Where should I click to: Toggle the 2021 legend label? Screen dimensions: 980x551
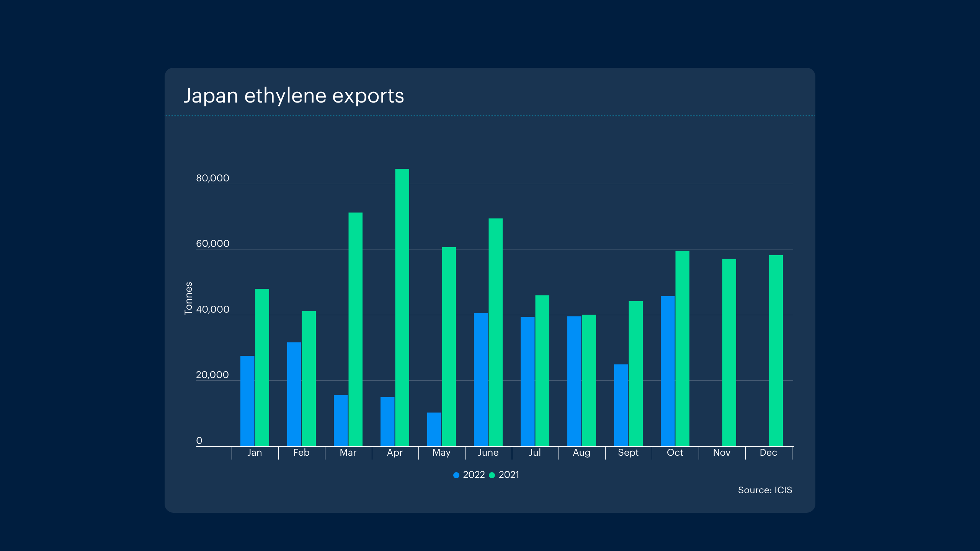point(509,475)
